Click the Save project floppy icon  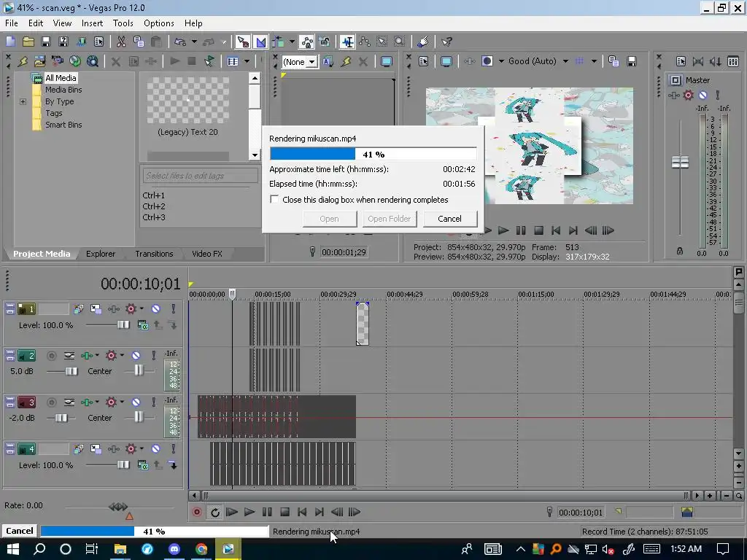pos(46,42)
